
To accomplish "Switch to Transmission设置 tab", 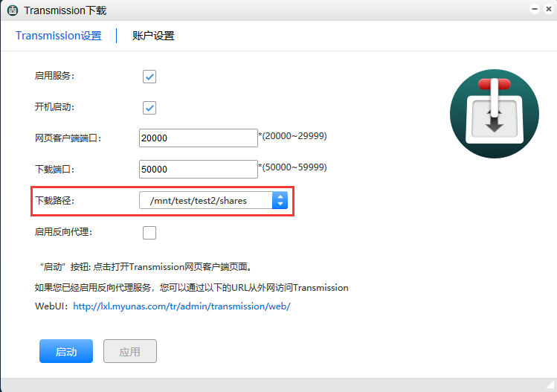I will point(59,36).
